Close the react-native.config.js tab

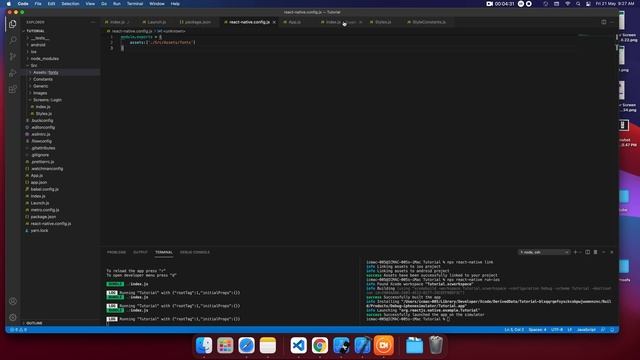(274, 22)
